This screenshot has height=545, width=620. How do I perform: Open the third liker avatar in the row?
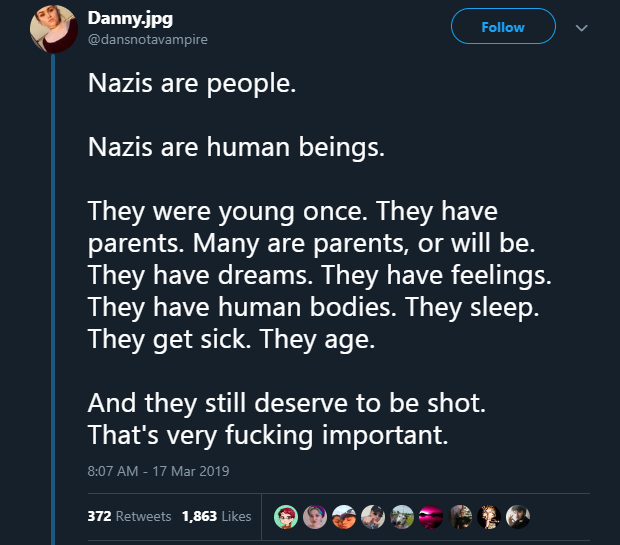[x=344, y=516]
